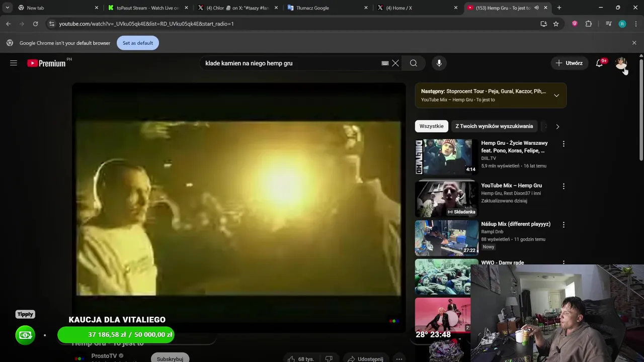The height and width of the screenshot is (362, 644).
Task: Click inside the YouTube search field
Action: 292,63
